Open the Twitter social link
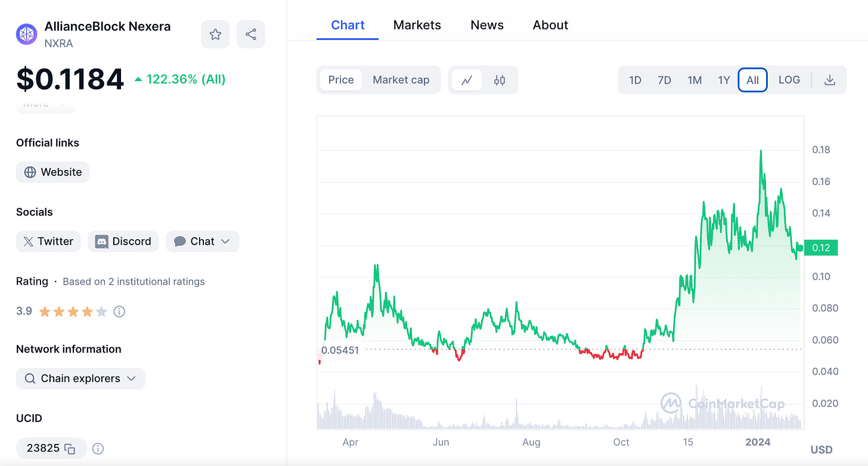The image size is (868, 466). 48,241
